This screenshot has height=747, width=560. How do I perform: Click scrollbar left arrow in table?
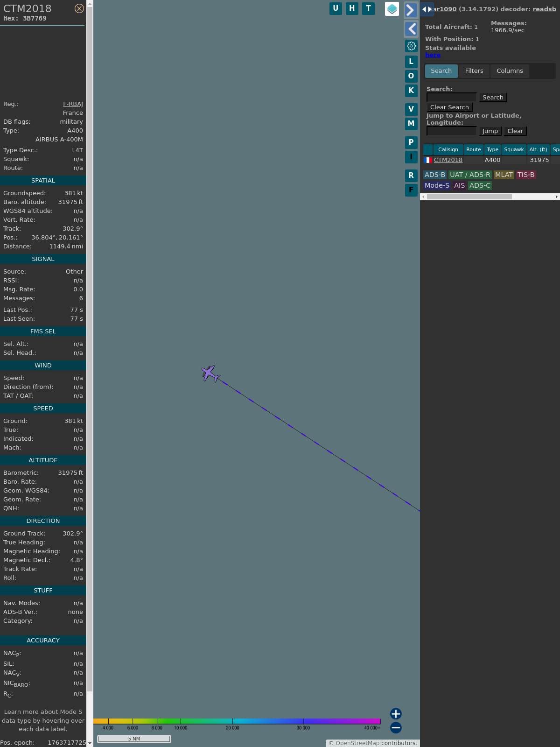(423, 197)
